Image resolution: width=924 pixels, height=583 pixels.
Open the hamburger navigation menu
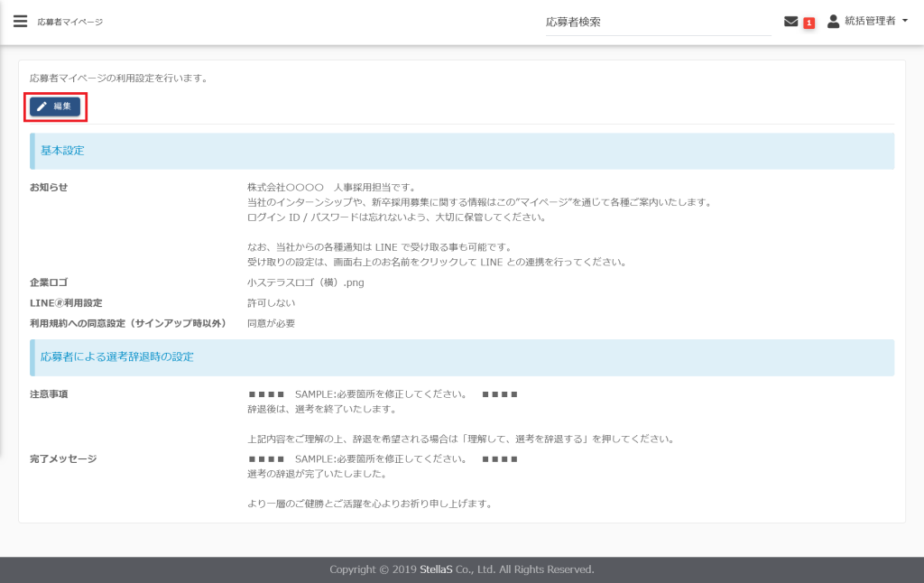coord(20,22)
